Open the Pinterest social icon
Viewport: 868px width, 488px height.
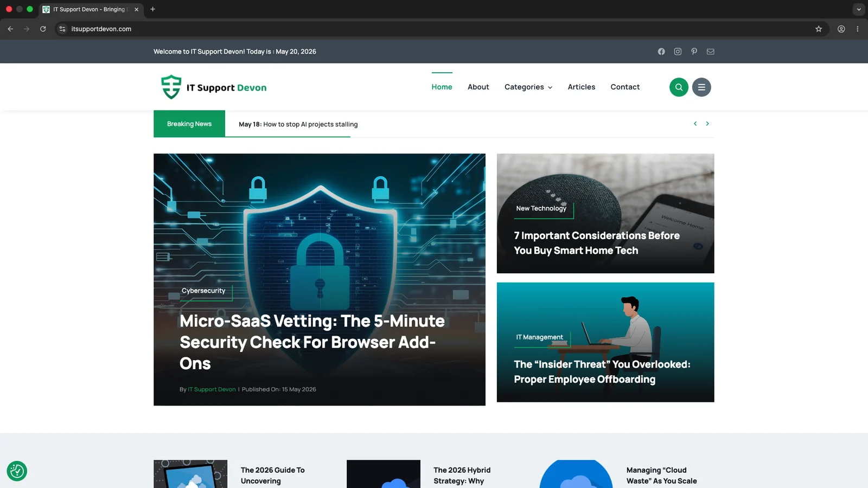(x=694, y=52)
